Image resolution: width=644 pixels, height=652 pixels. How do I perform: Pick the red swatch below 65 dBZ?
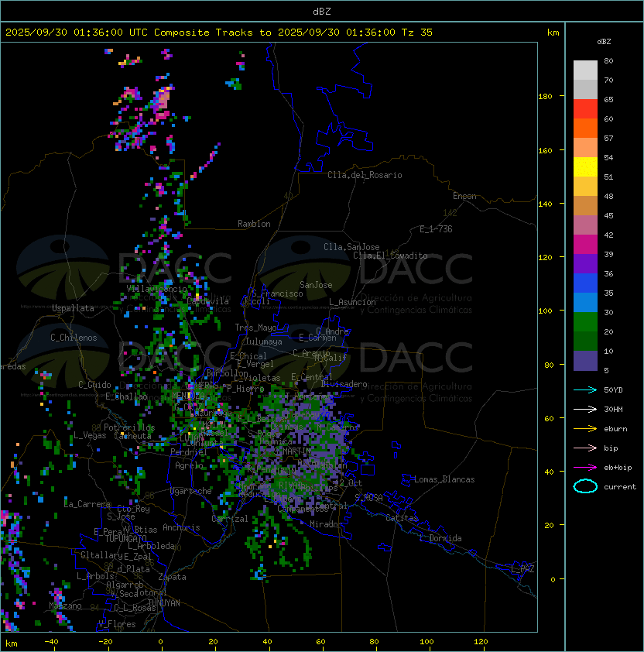tap(585, 109)
